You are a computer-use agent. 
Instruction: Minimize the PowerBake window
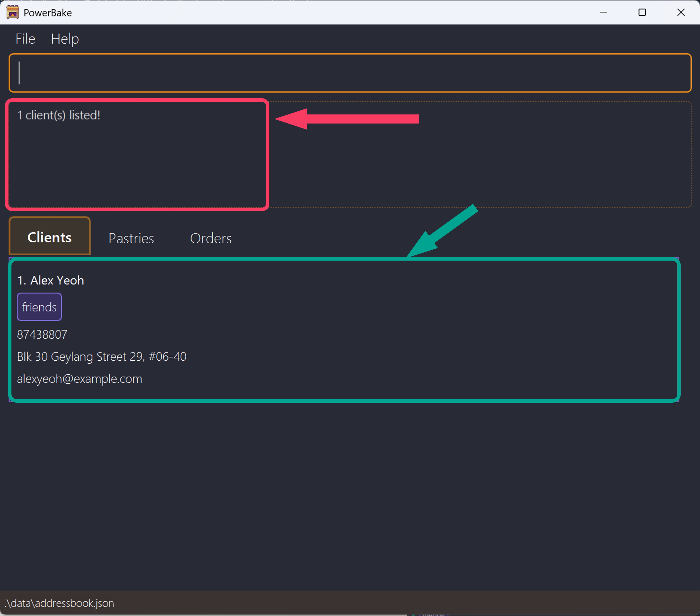(603, 12)
